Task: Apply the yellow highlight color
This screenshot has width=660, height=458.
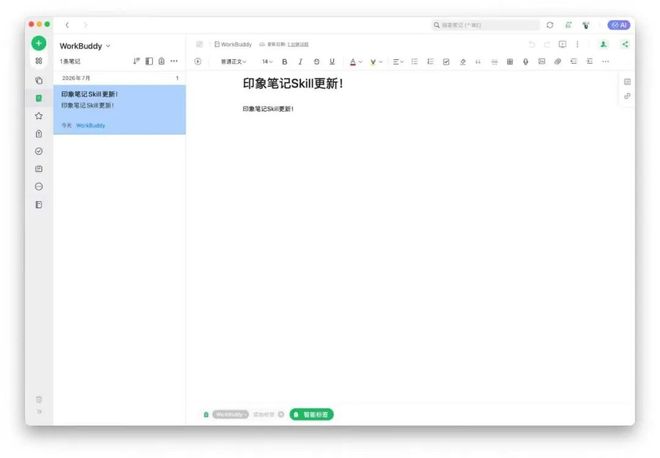Action: pos(373,62)
